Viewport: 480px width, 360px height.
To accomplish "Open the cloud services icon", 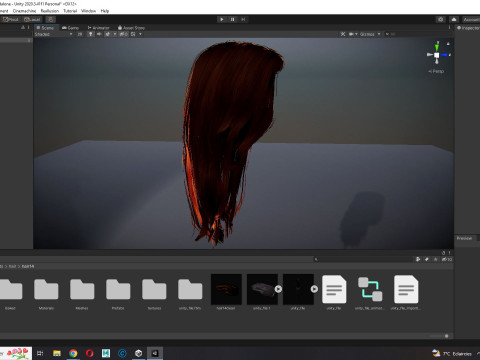I will point(454,19).
